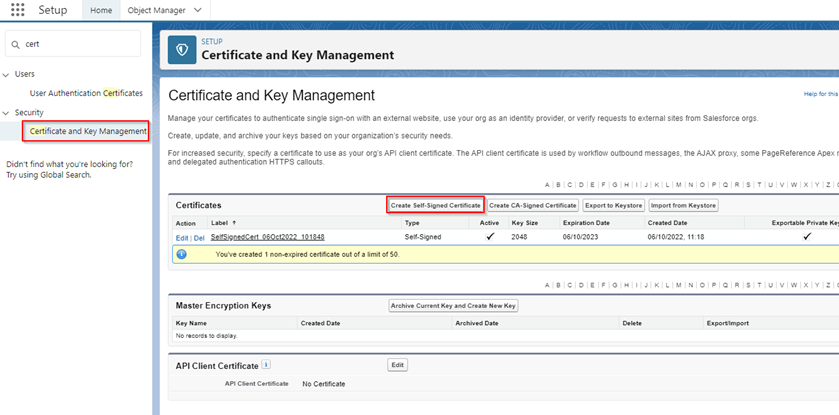Open User Authentication Certificates in sidebar
The image size is (839, 415).
click(x=86, y=93)
